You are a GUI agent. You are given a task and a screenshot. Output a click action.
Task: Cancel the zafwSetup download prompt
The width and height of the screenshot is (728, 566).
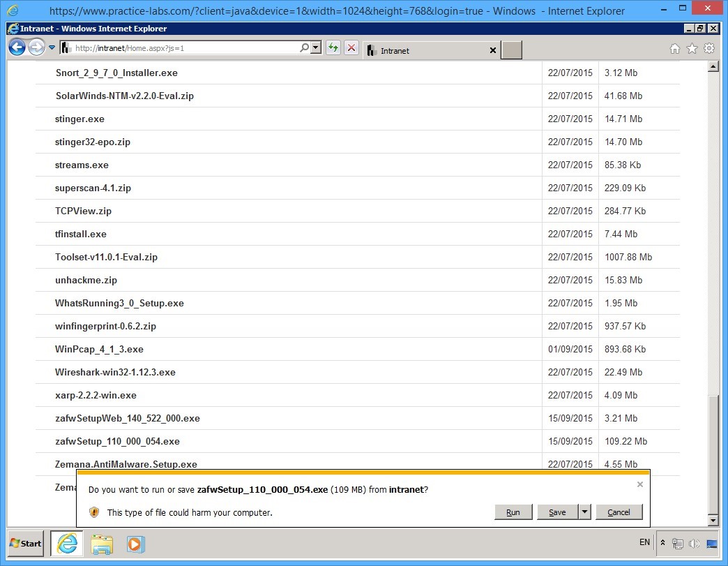pyautogui.click(x=619, y=512)
